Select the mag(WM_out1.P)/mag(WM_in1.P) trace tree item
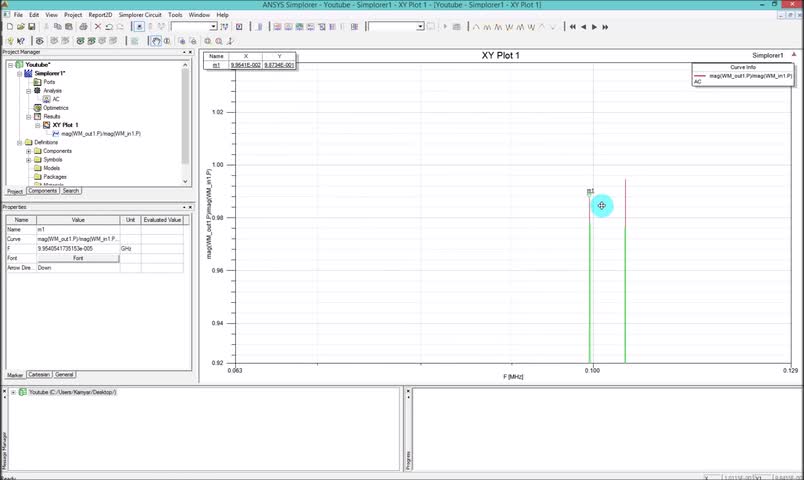The width and height of the screenshot is (804, 480). (x=100, y=134)
